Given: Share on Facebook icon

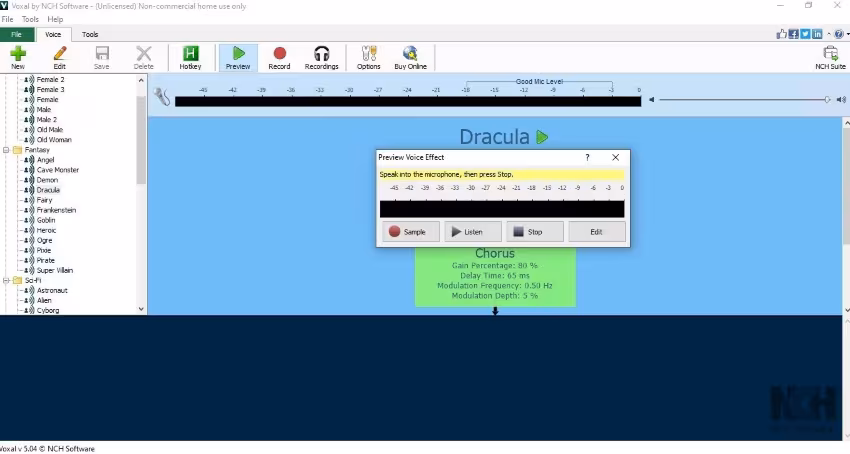Looking at the screenshot, I should coord(793,34).
